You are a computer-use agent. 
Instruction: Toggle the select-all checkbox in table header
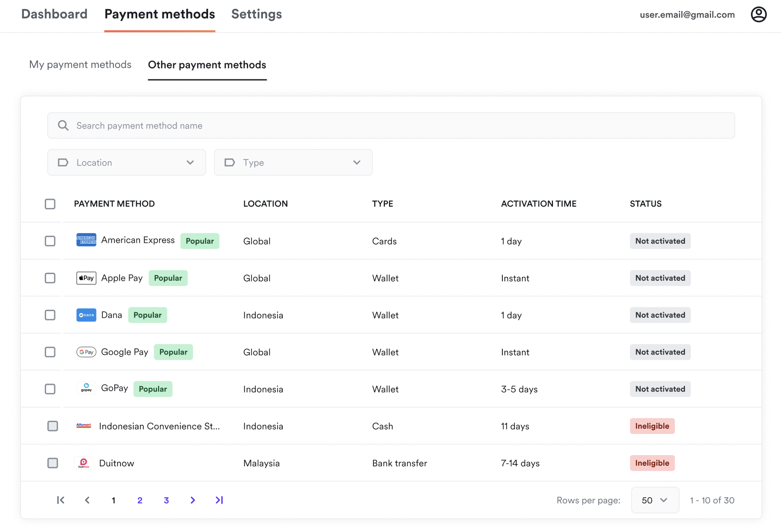[50, 204]
